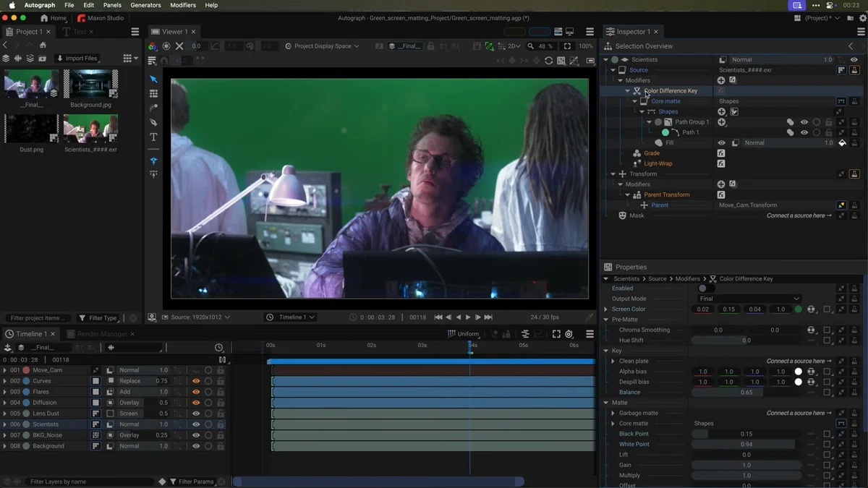This screenshot has width=868, height=488.
Task: Hide the Flares layer in timeline
Action: 196,392
